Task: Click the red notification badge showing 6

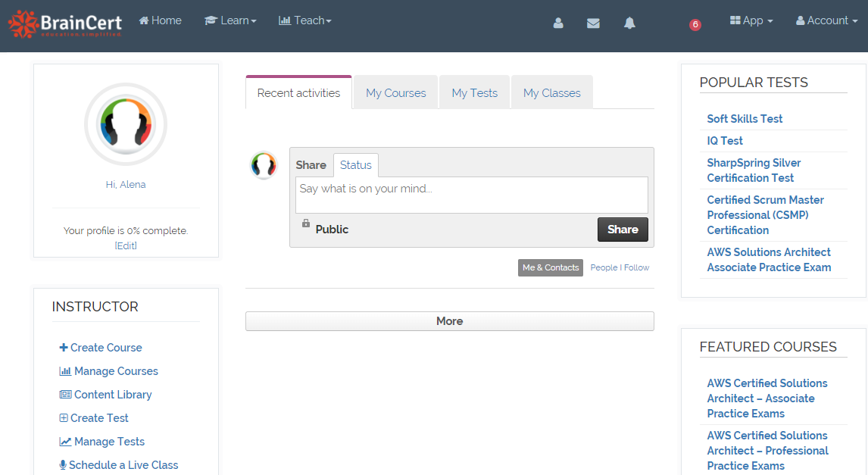Action: click(695, 24)
